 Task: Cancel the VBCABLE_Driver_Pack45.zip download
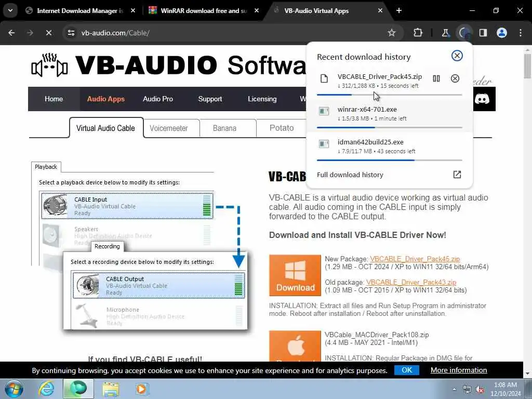click(x=455, y=79)
